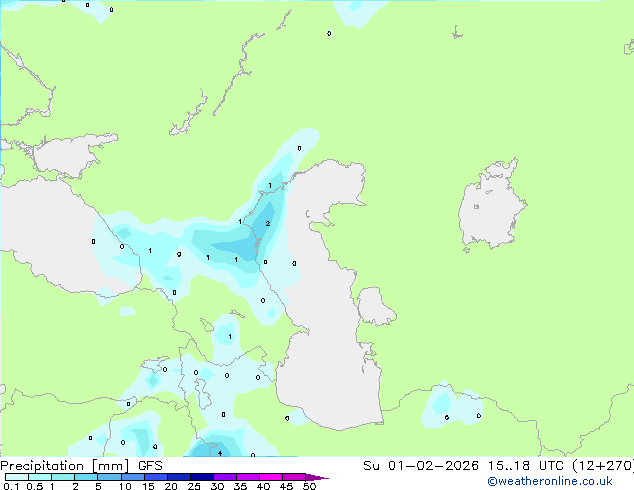The width and height of the screenshot is (634, 490).
Task: Click the "Precipitation [mm]" title text
Action: pyautogui.click(x=65, y=466)
